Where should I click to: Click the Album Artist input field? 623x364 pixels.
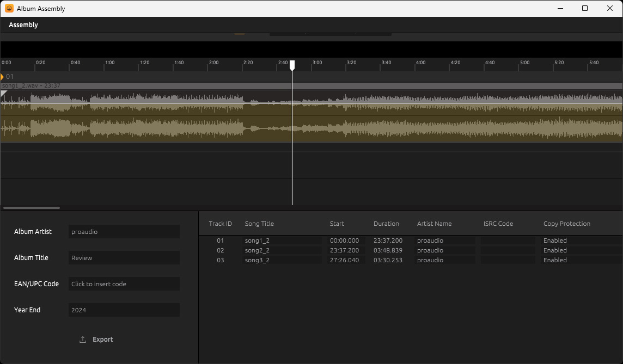pyautogui.click(x=124, y=232)
